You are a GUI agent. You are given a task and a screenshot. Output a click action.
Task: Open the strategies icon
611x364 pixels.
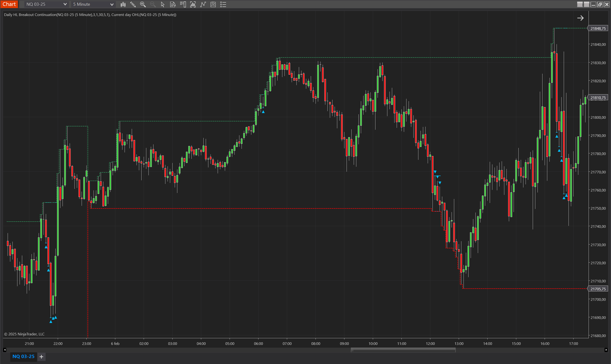(213, 4)
